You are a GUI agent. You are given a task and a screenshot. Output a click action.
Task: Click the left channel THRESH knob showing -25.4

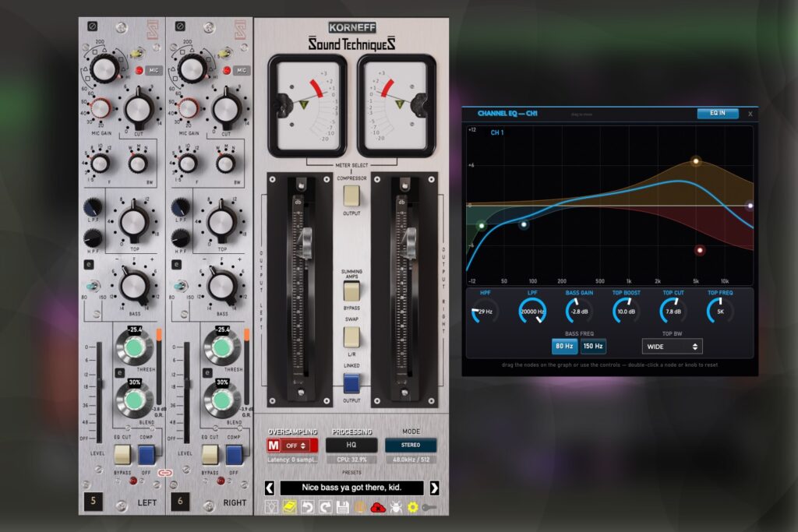point(134,347)
